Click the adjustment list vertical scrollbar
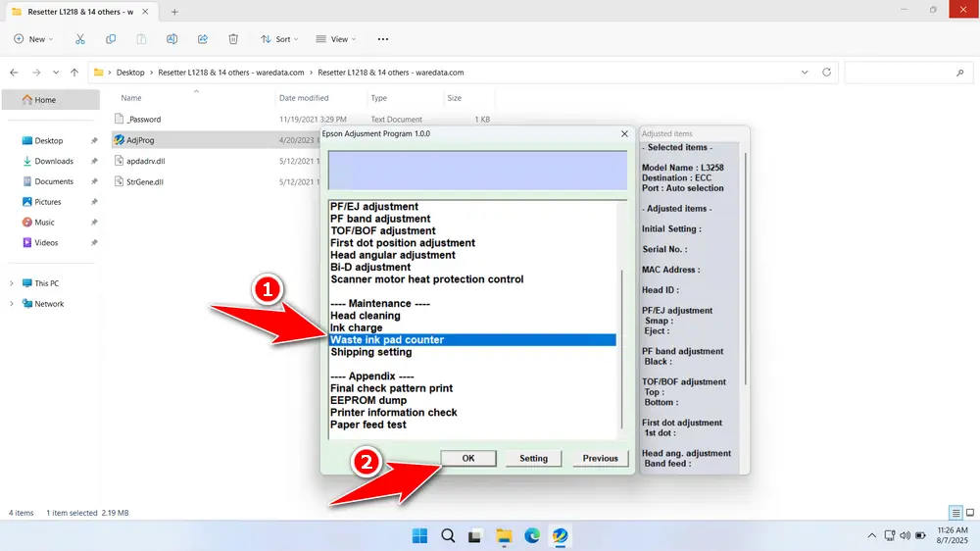The width and height of the screenshot is (980, 551). 622,349
